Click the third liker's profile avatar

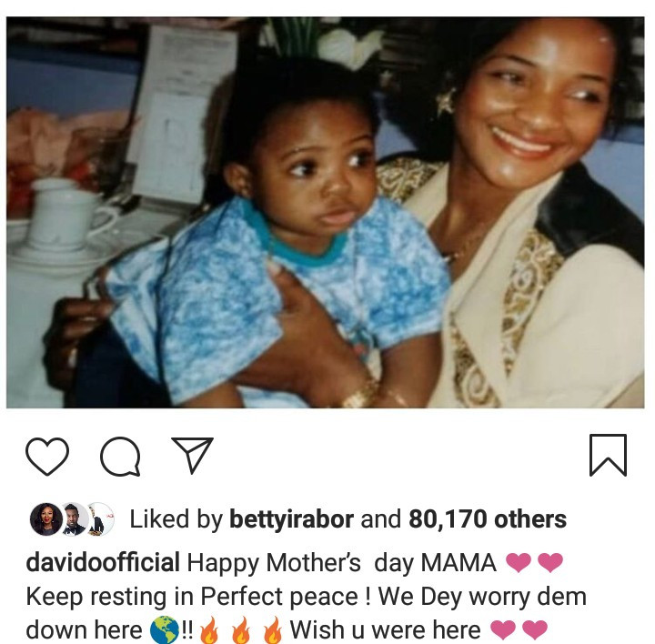(98, 519)
